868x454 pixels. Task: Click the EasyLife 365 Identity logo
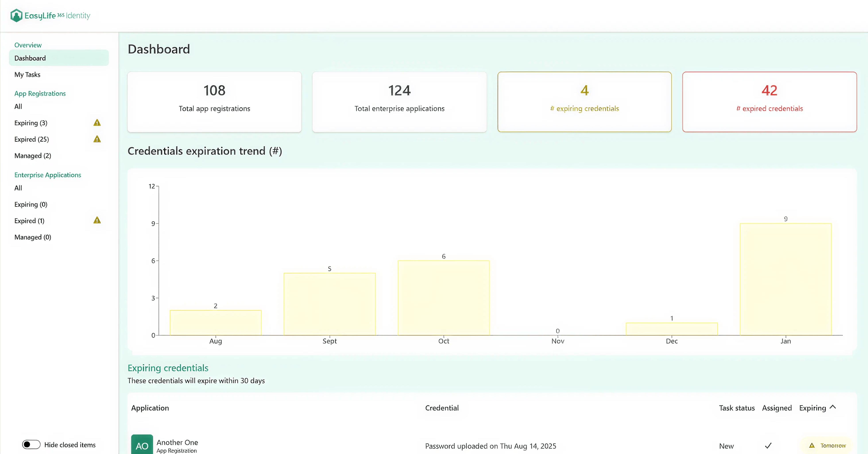point(50,15)
